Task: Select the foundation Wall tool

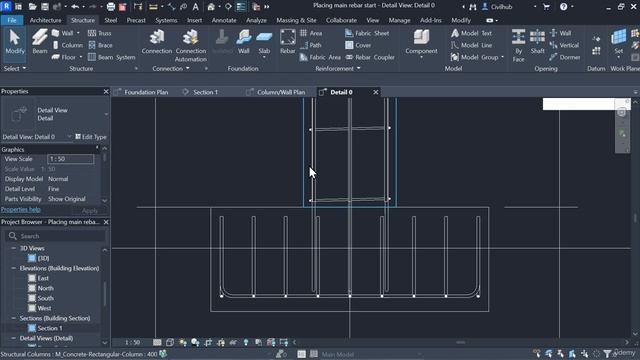Action: click(x=244, y=41)
